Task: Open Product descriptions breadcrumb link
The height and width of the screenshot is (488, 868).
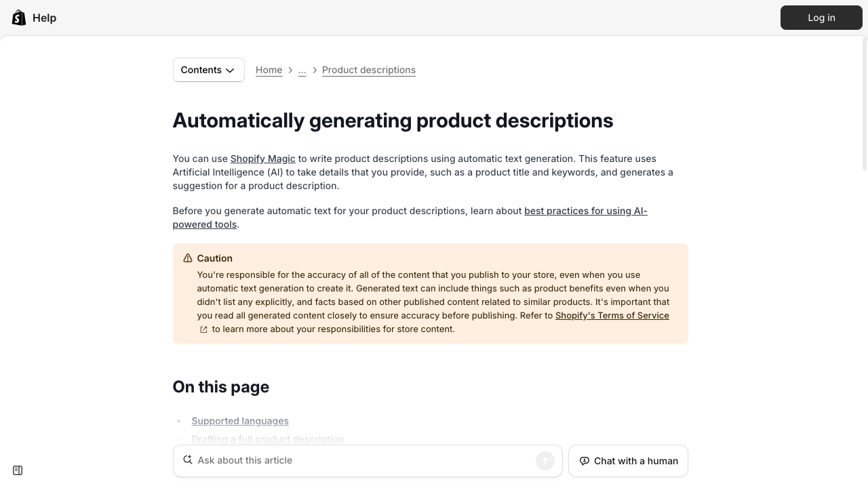Action: pos(369,70)
